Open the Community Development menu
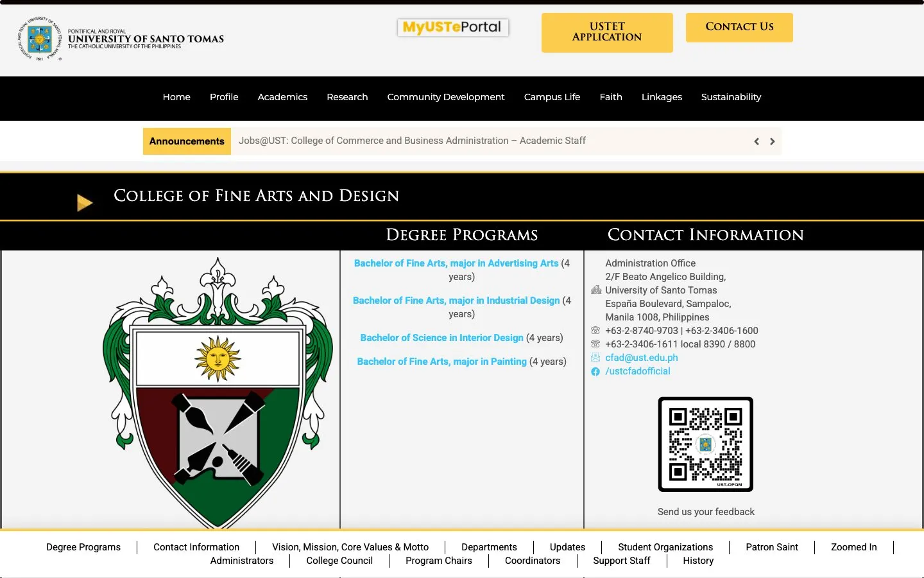924x578 pixels. pos(446,97)
